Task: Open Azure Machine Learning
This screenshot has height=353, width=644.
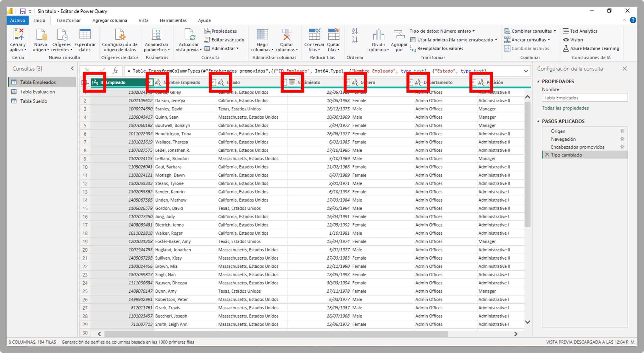Action: click(591, 48)
